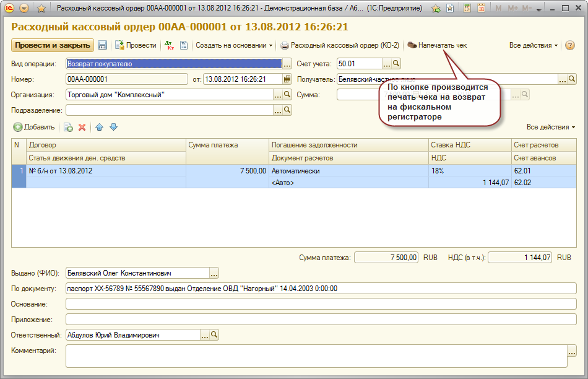Click the floppy disk save icon
Image resolution: width=588 pixels, height=379 pixels.
click(103, 45)
